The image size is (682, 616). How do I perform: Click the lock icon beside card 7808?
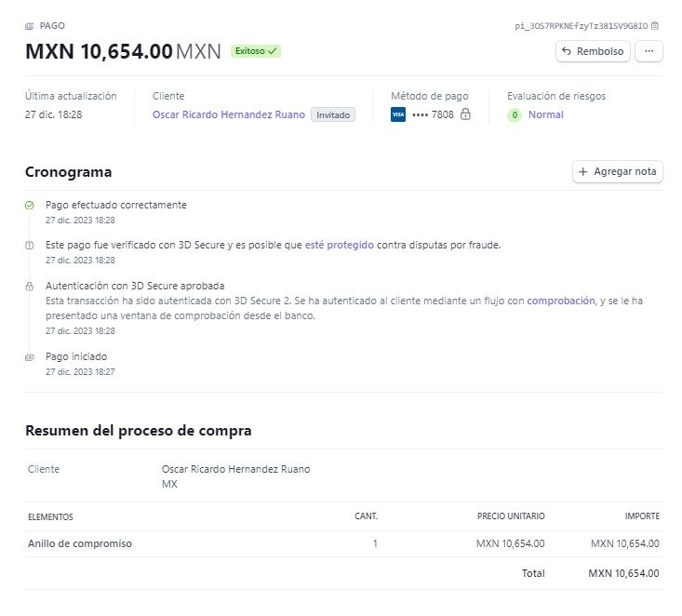coord(465,114)
